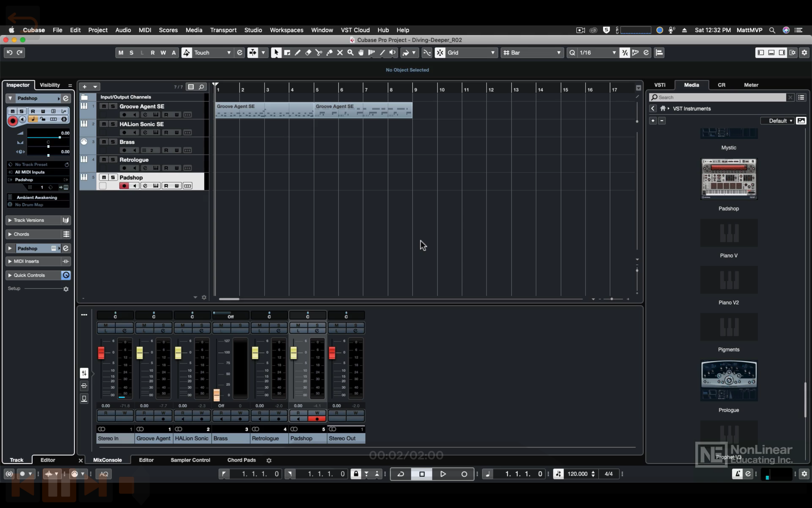The image size is (812, 508).
Task: Select the Split scissors tool
Action: coord(319,53)
